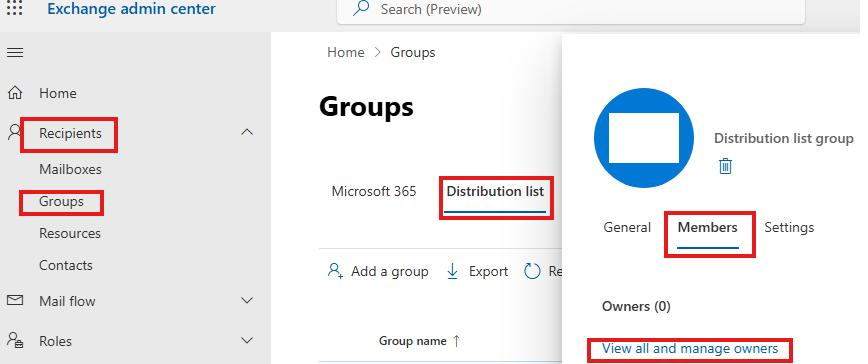
Task: Open the app launcher waffle icon
Action: tap(14, 7)
